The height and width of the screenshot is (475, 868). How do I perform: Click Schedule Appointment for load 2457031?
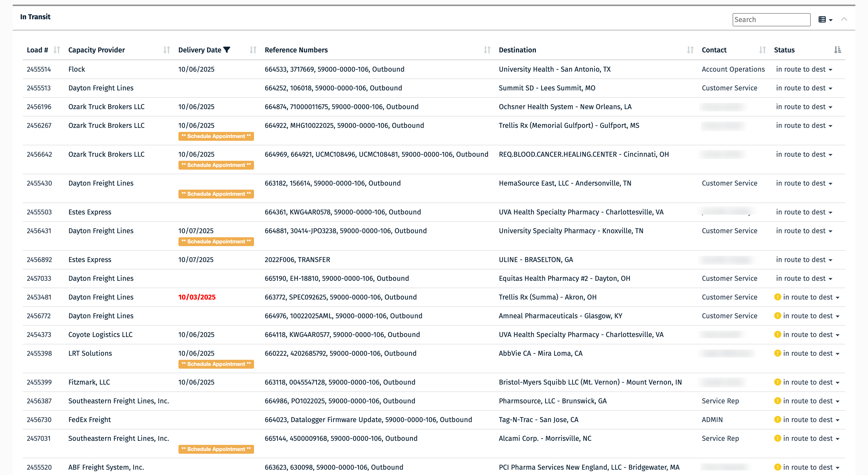pyautogui.click(x=216, y=449)
